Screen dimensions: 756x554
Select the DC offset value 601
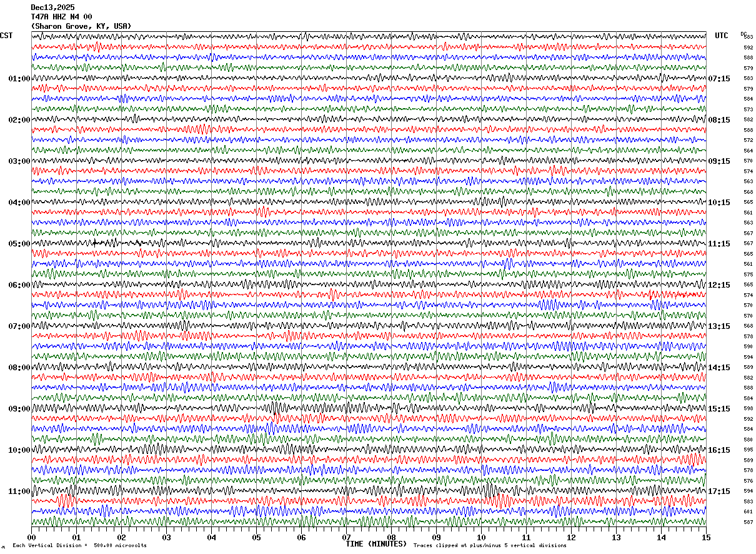[748, 511]
